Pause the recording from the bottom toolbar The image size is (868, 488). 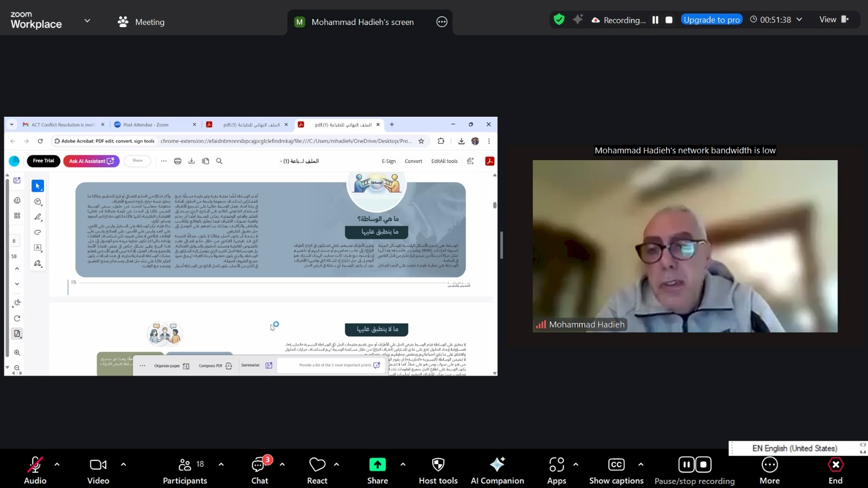(x=686, y=465)
